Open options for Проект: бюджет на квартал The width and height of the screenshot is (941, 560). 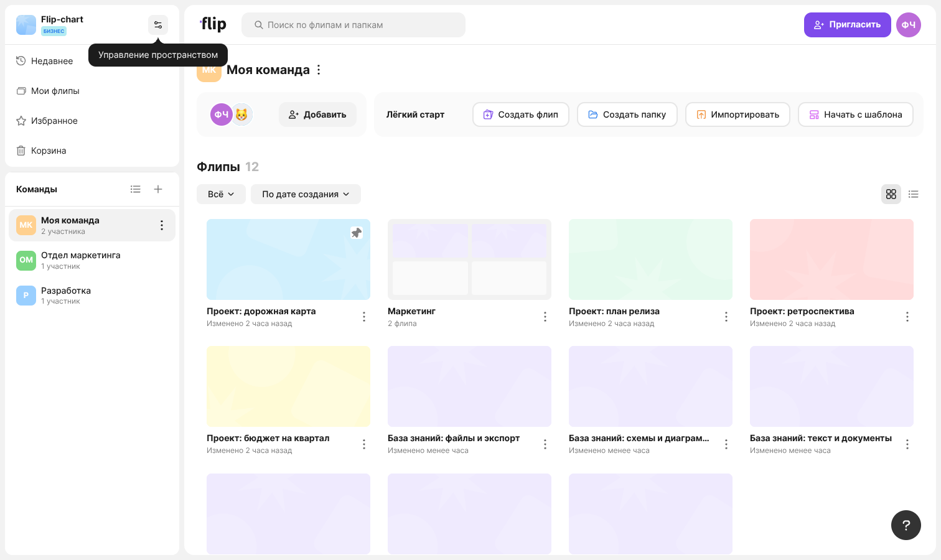point(364,444)
